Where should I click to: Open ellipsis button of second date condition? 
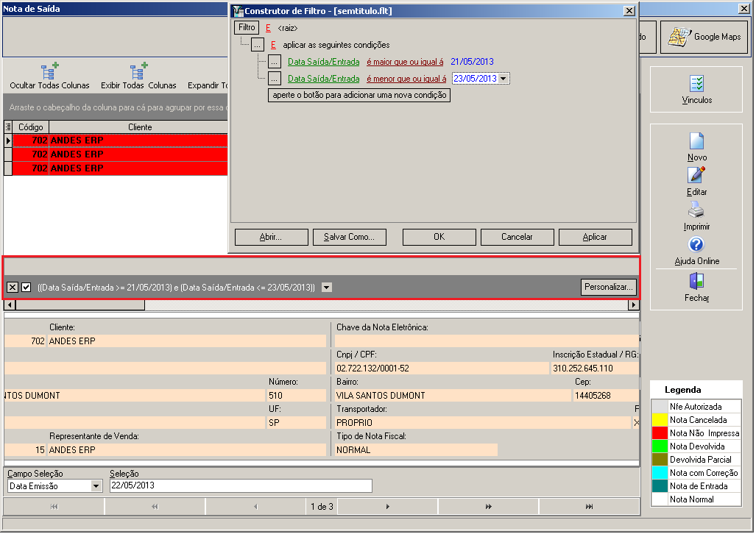(x=275, y=79)
